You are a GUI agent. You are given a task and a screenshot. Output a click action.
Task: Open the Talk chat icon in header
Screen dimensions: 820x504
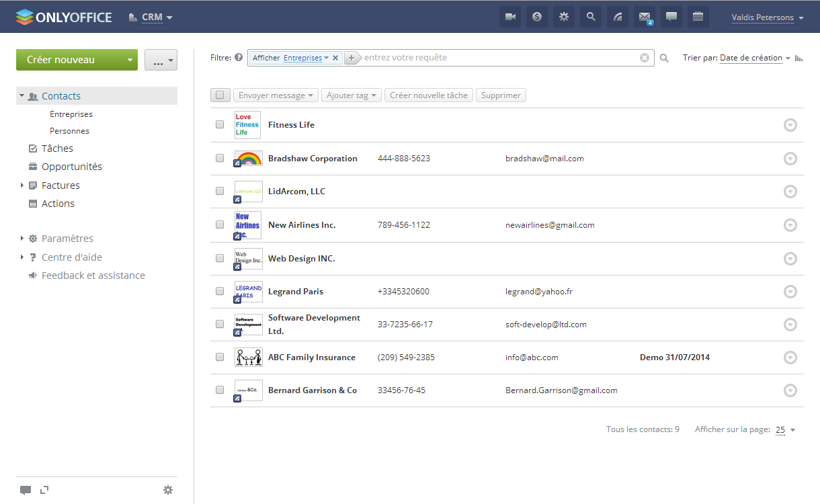(x=671, y=17)
